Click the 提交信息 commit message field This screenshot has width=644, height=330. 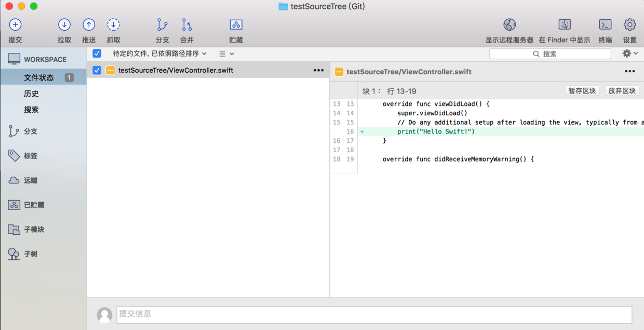(x=374, y=315)
